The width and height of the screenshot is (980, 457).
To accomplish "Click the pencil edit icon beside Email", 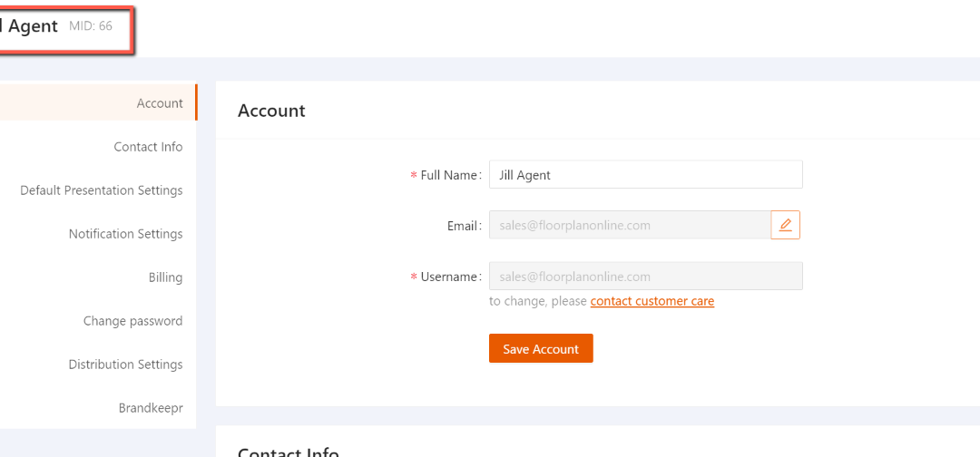I will pyautogui.click(x=785, y=225).
